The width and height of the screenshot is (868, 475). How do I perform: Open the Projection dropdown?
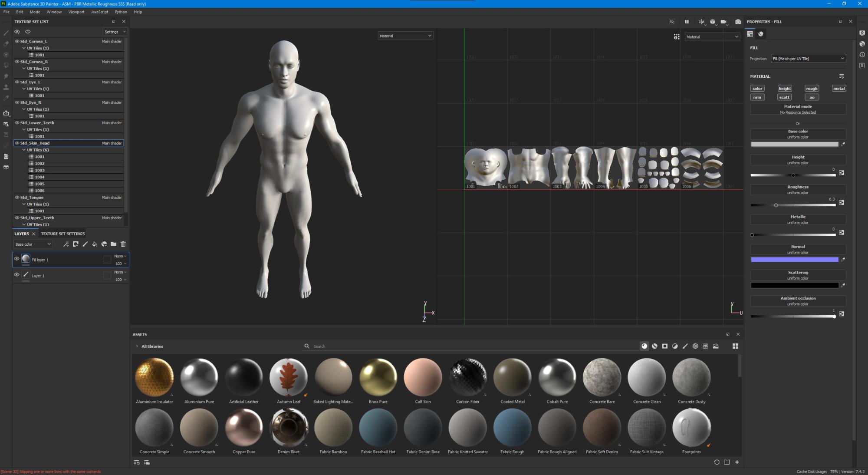click(x=808, y=59)
